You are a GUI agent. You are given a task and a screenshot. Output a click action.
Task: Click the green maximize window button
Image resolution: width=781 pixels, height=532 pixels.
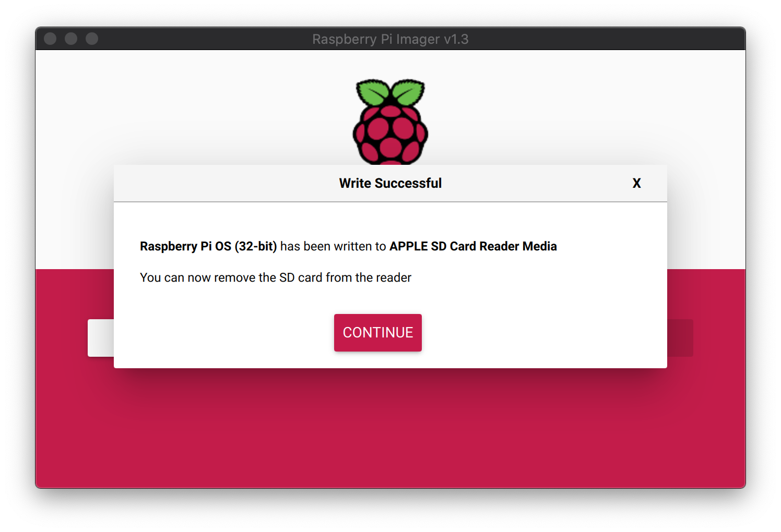(x=92, y=39)
